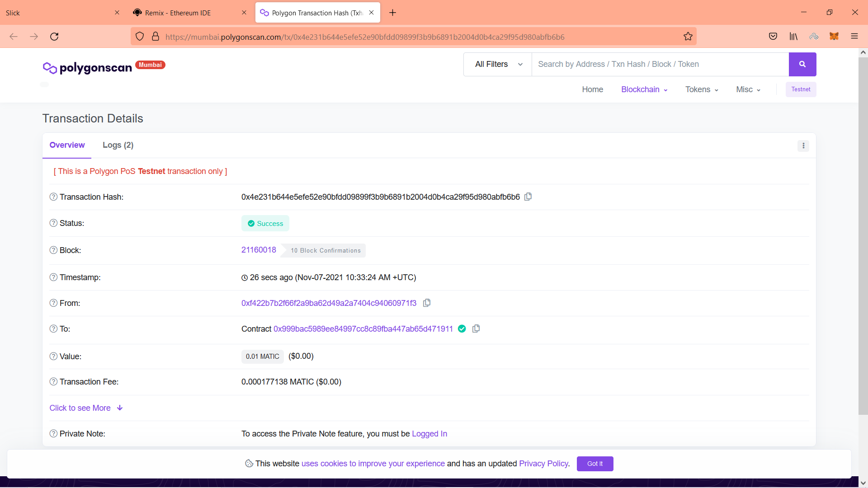The image size is (868, 488).
Task: Click the purple search magnifier button
Action: coord(802,64)
